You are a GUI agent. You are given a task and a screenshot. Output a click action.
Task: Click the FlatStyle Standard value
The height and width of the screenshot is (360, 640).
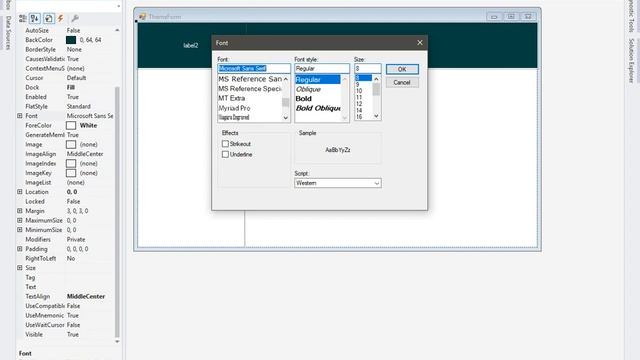tap(79, 107)
